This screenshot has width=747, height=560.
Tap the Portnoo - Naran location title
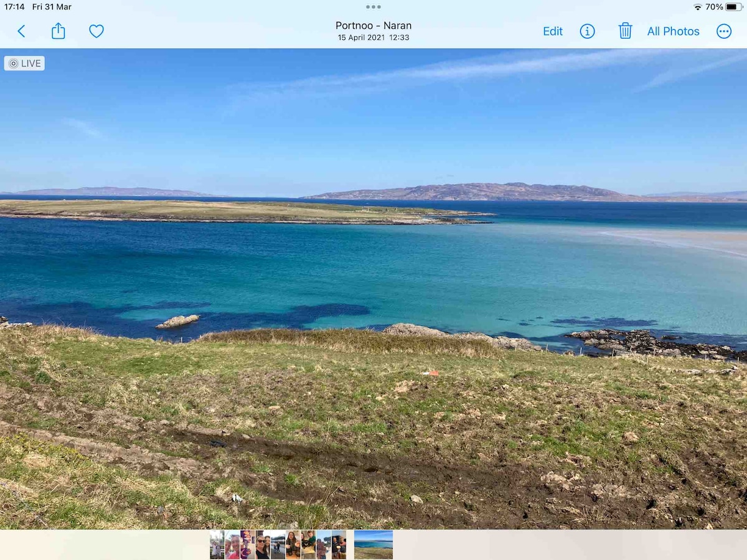tap(374, 26)
